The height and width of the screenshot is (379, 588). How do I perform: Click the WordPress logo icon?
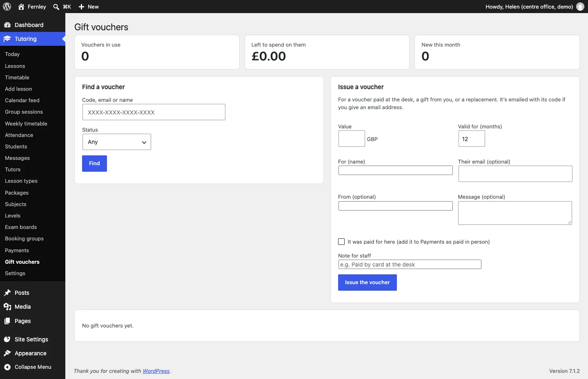tap(7, 7)
